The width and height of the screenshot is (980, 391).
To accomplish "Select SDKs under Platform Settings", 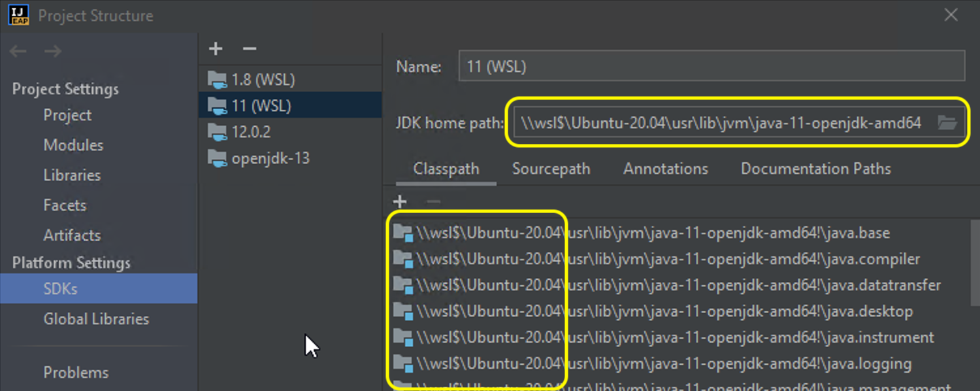I will coord(99,288).
